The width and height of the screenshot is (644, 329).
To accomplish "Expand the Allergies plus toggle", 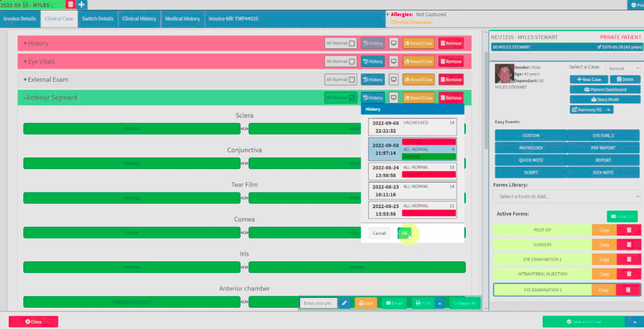I will click(x=388, y=14).
